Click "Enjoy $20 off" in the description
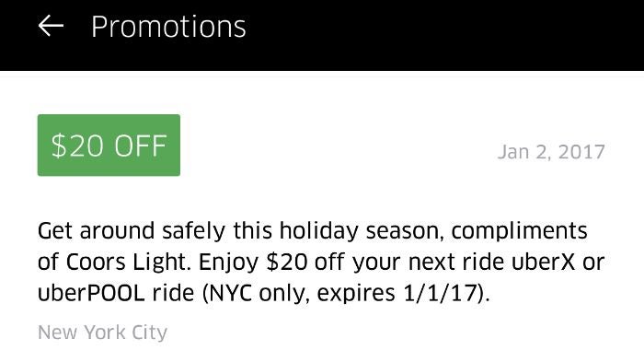The image size is (644, 362). pyautogui.click(x=271, y=263)
